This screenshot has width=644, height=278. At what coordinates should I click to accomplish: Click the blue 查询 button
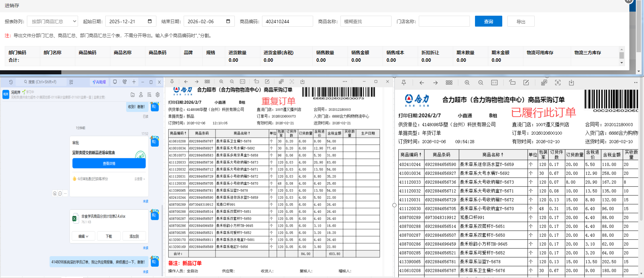coord(488,21)
